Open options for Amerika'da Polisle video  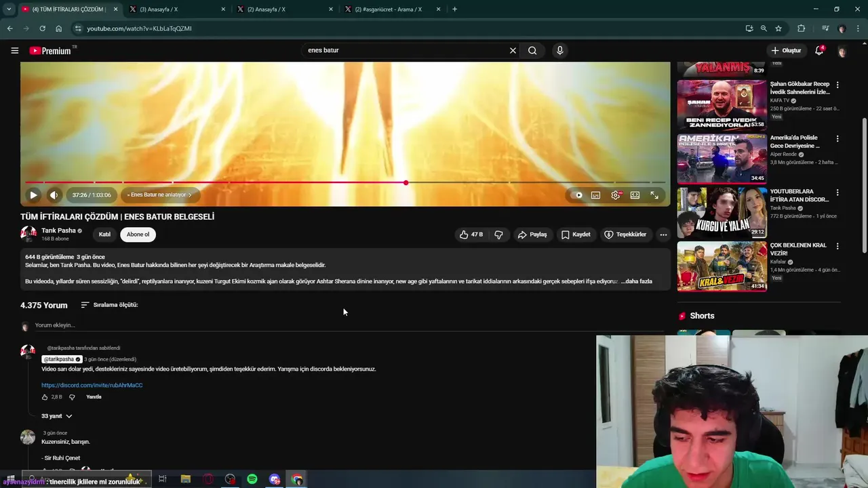837,139
